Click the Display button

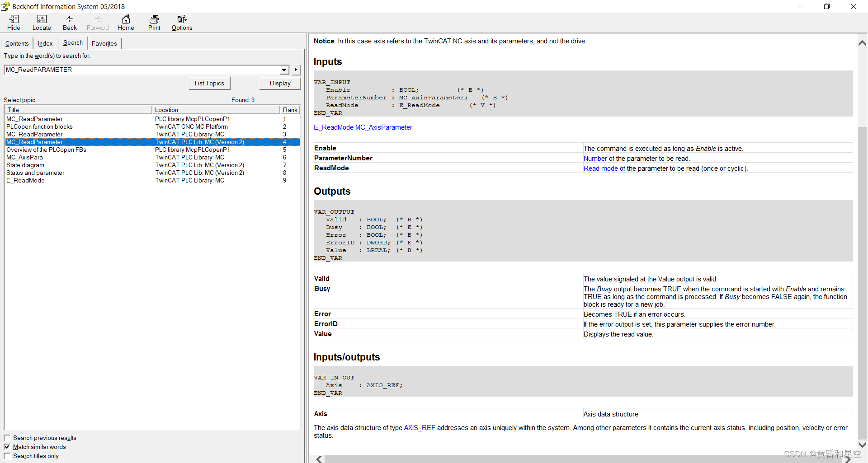[280, 84]
